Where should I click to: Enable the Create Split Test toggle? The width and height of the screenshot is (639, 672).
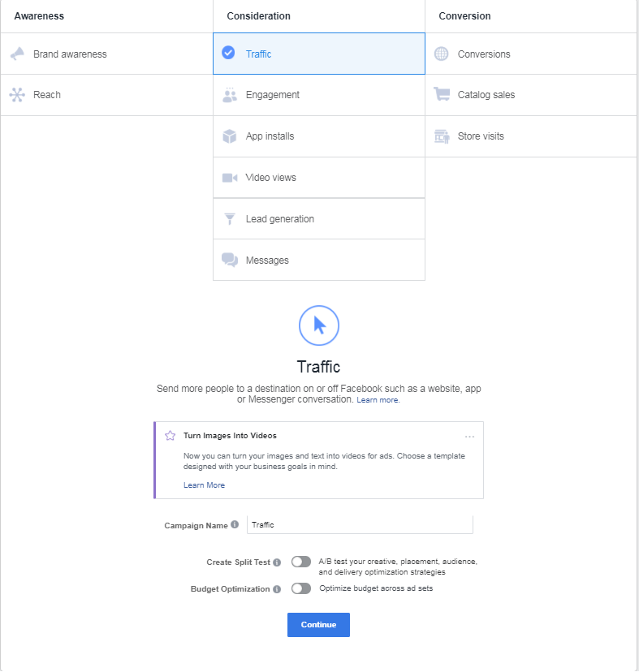[301, 562]
